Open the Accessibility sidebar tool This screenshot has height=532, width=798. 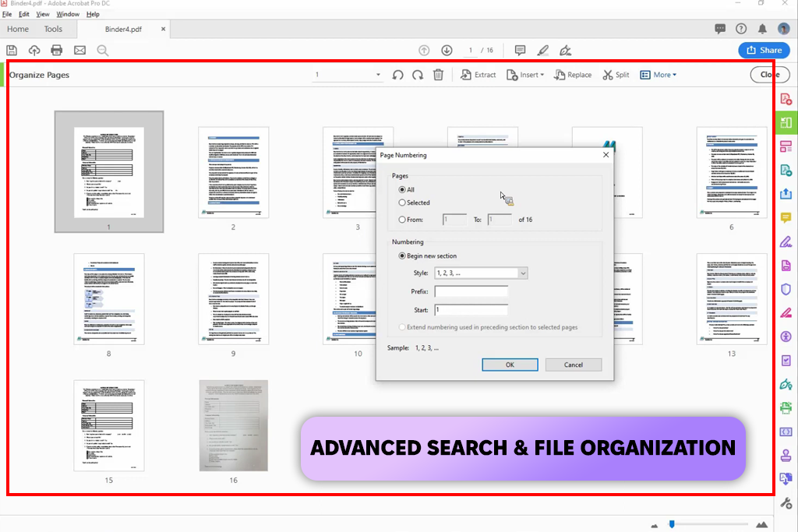click(786, 336)
